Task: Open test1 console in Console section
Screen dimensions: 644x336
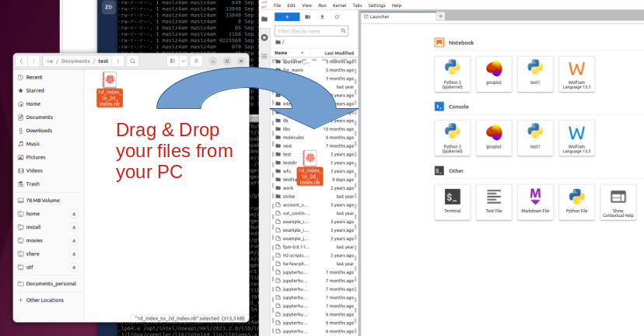Action: (x=535, y=138)
